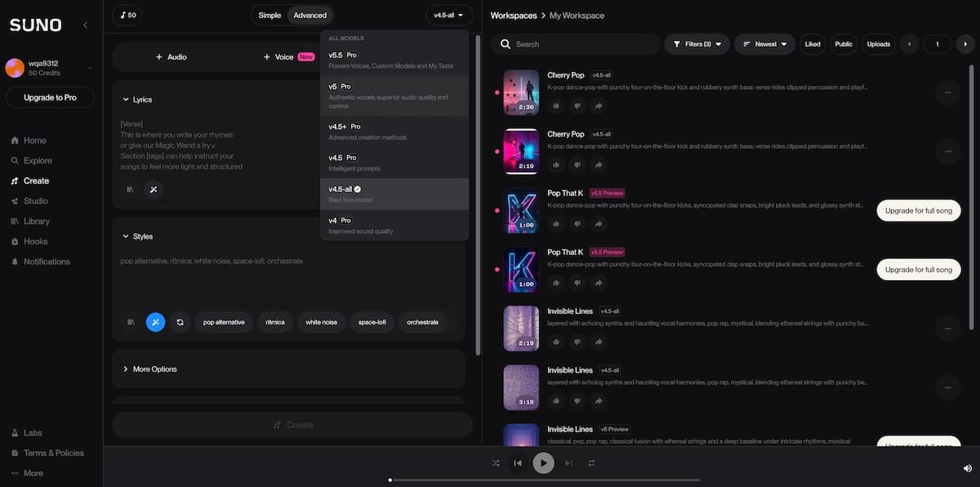Screen dimensions: 980x487
Task: Open the Filters (3) dropdown
Action: pos(697,44)
